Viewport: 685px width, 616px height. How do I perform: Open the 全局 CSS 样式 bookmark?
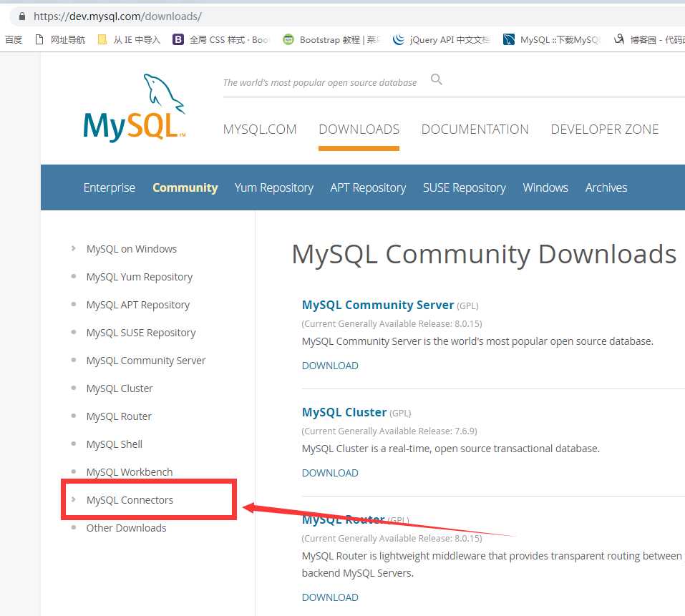(x=221, y=40)
